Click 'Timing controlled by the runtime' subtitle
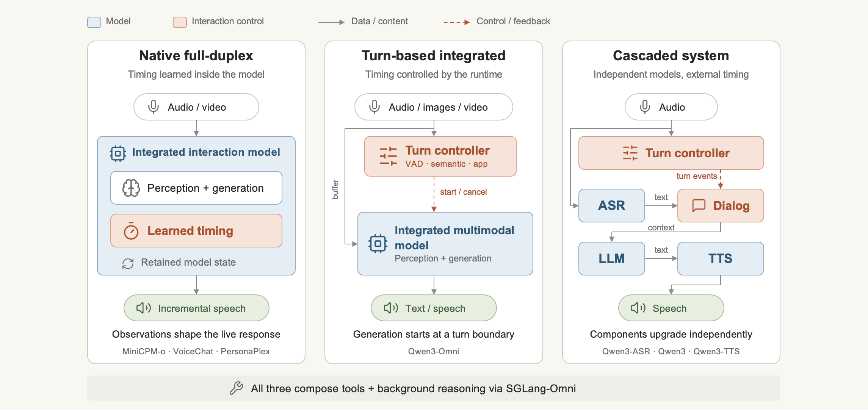 (x=434, y=74)
